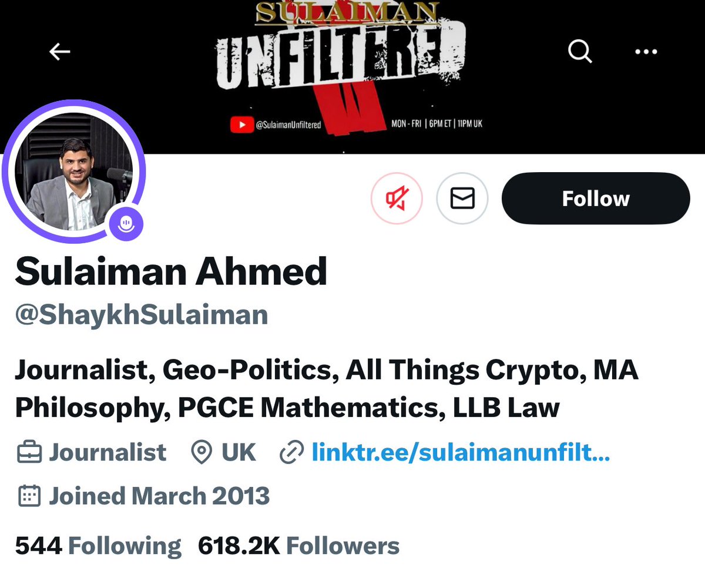The image size is (705, 588).
Task: Tap the location pin icon beside UK
Action: click(x=202, y=453)
